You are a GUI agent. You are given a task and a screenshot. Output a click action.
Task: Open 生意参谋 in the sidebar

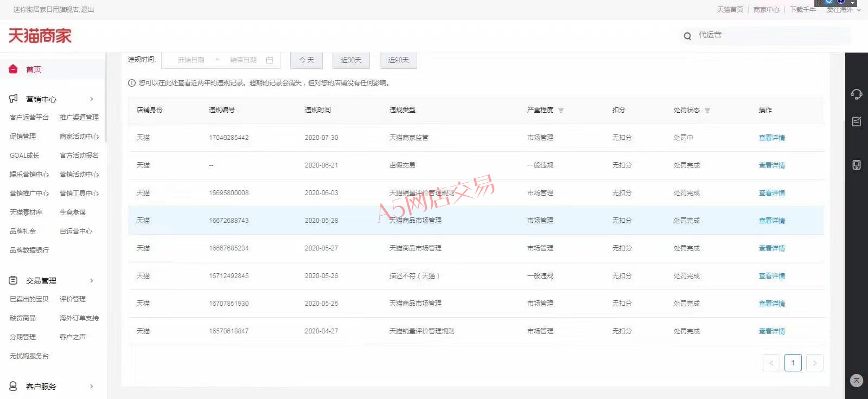(x=73, y=212)
